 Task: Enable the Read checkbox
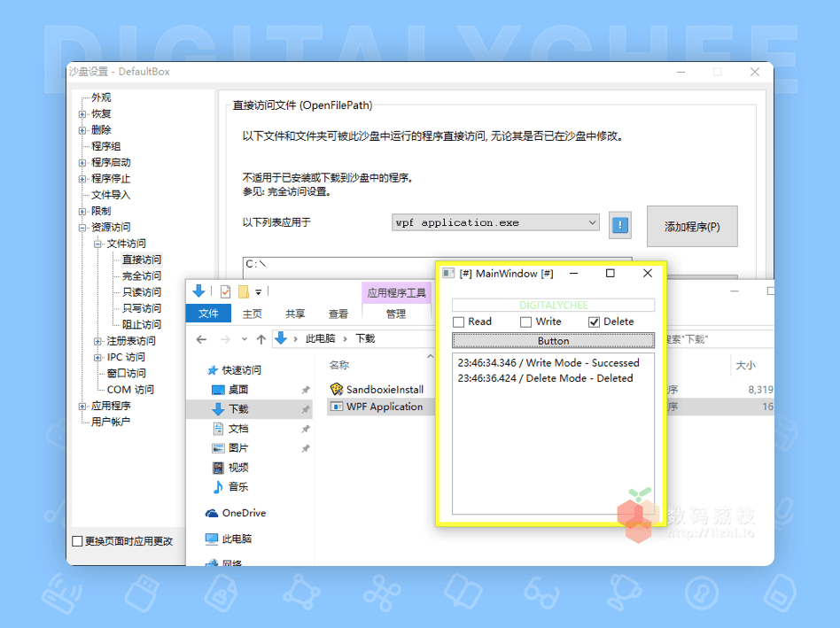pos(458,322)
